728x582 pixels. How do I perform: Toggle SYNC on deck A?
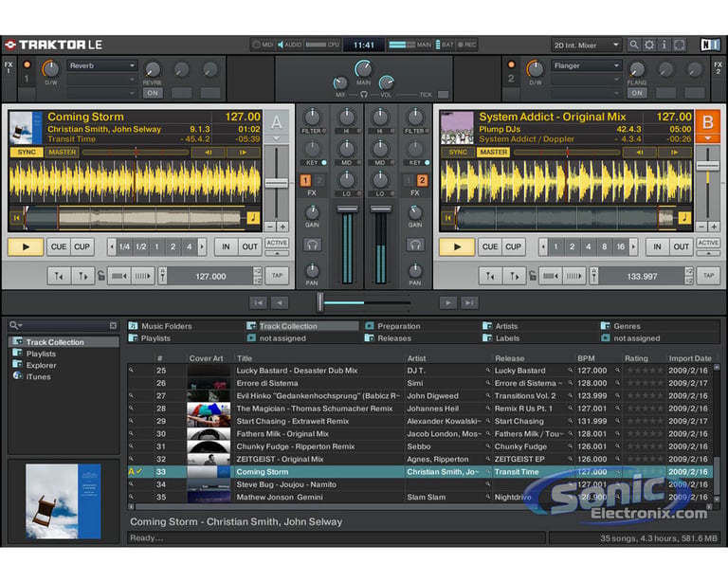[27, 153]
